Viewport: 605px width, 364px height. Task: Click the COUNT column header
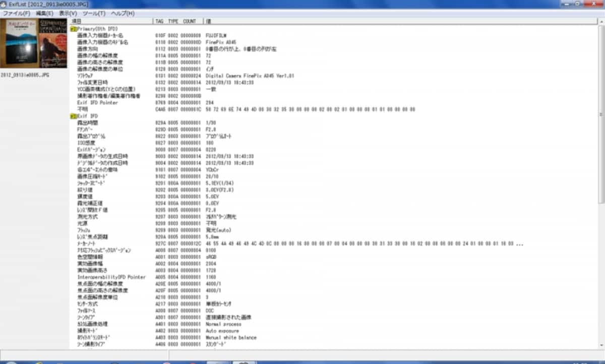coord(190,21)
